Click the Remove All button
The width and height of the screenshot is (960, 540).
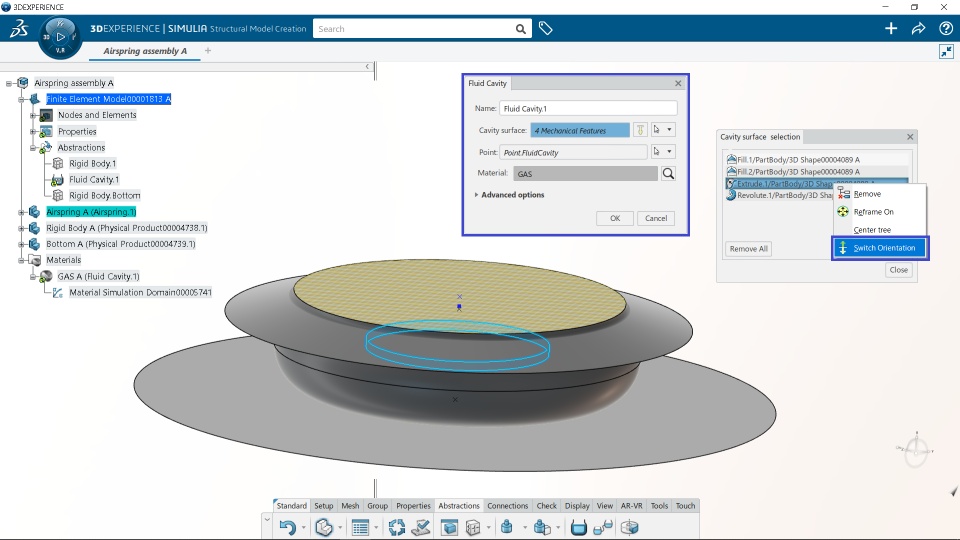748,249
